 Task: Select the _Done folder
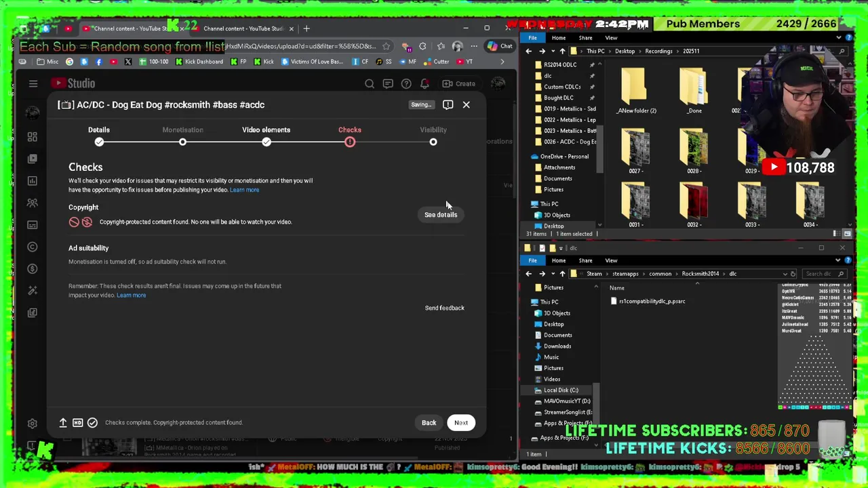click(694, 91)
